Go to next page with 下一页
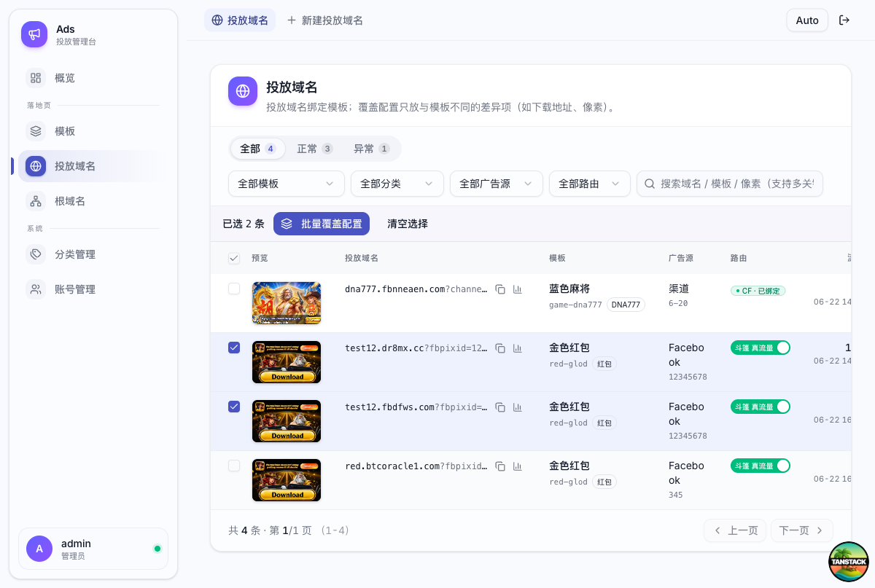Screen dimensions: 875x588 (x=802, y=530)
